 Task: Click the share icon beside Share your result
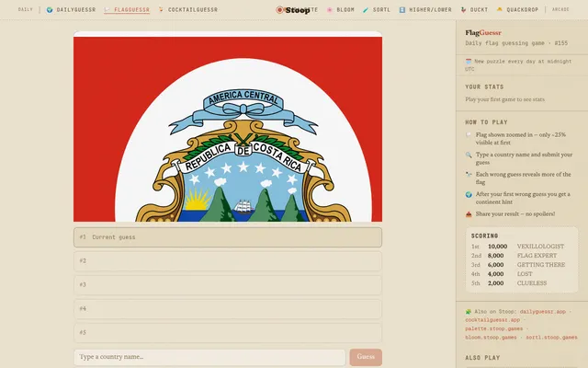coord(469,214)
